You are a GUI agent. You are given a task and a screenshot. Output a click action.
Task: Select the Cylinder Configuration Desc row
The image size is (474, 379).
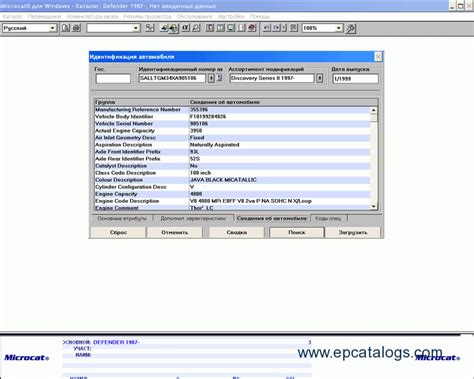point(232,187)
